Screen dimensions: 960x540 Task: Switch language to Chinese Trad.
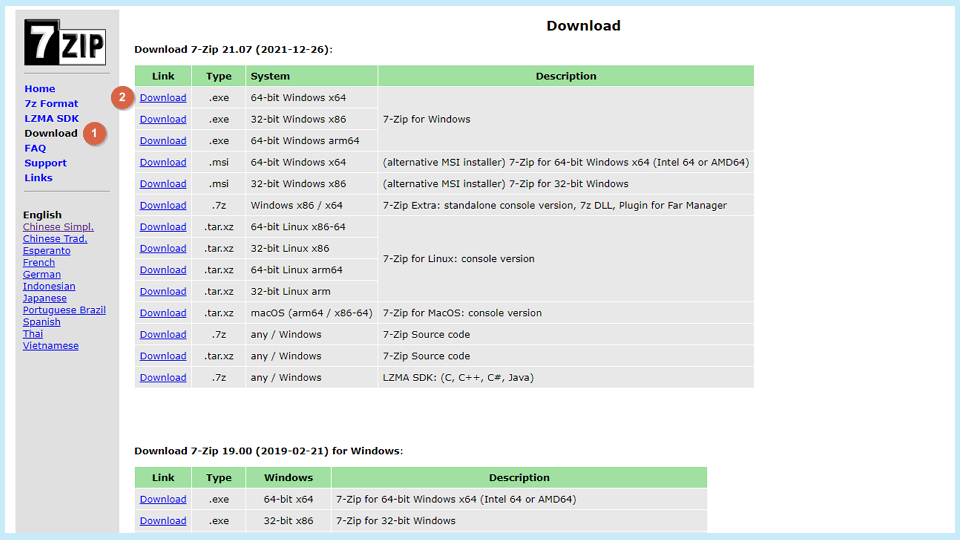click(55, 239)
